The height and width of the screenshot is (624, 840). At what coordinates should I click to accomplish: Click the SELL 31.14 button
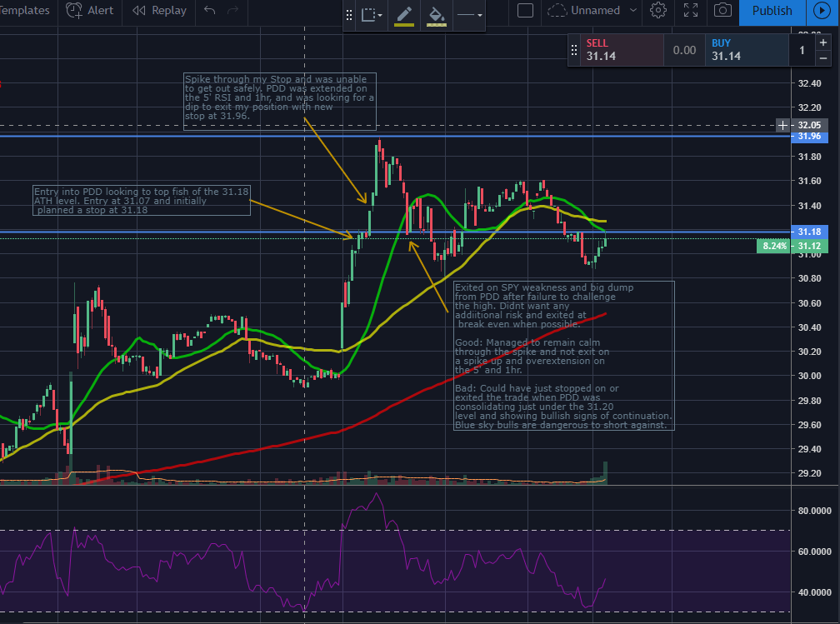coord(621,50)
